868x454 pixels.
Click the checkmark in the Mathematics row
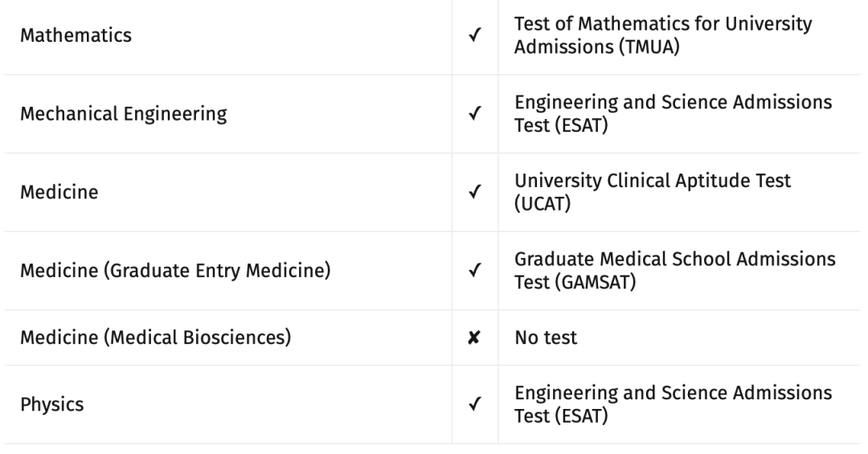pyautogui.click(x=474, y=35)
